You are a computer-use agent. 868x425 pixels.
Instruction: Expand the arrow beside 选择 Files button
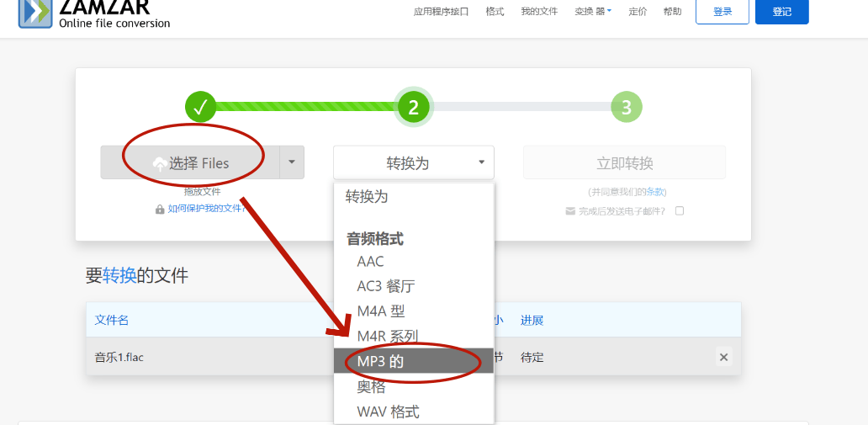[291, 162]
